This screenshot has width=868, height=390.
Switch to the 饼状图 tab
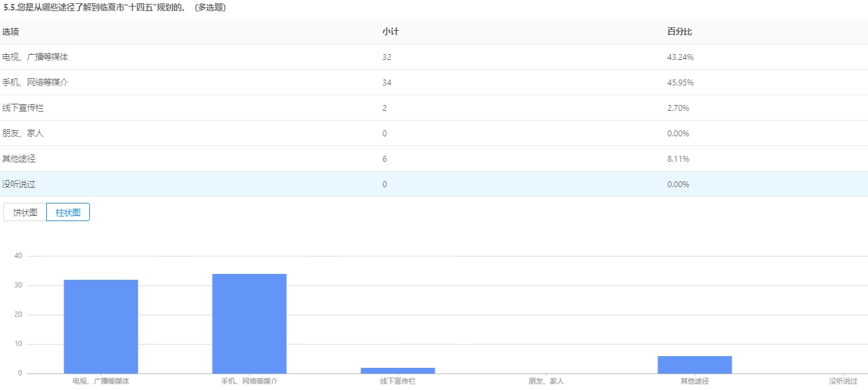pos(25,213)
